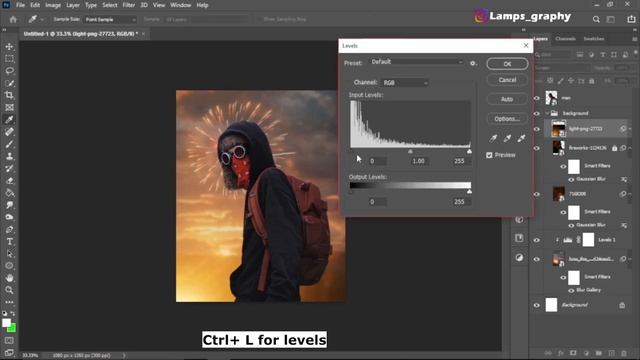Viewport: 640px width, 360px height.
Task: Pick the white point eyedropper in Levels
Action: (521, 138)
